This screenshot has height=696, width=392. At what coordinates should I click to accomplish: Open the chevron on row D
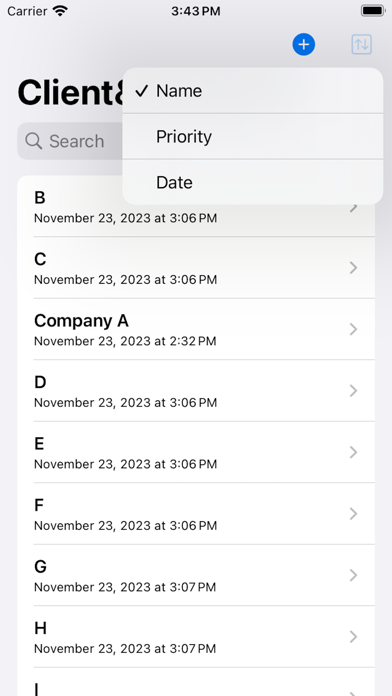click(353, 391)
